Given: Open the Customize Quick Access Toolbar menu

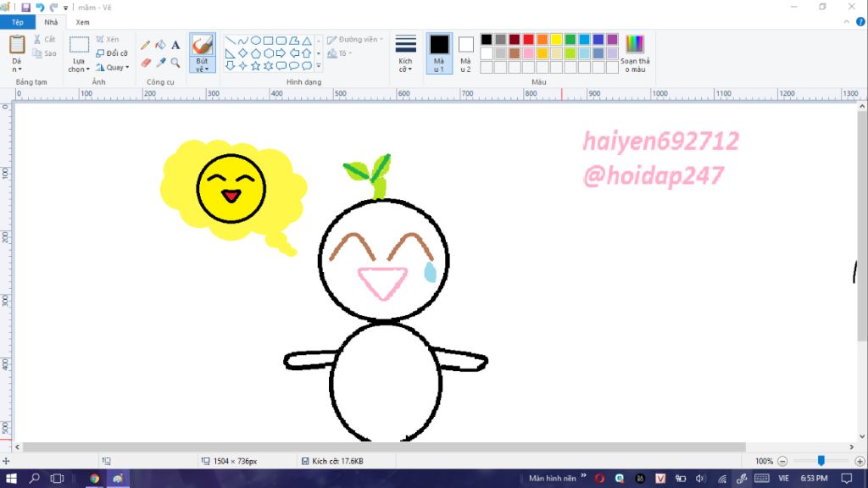Looking at the screenshot, I should point(65,8).
